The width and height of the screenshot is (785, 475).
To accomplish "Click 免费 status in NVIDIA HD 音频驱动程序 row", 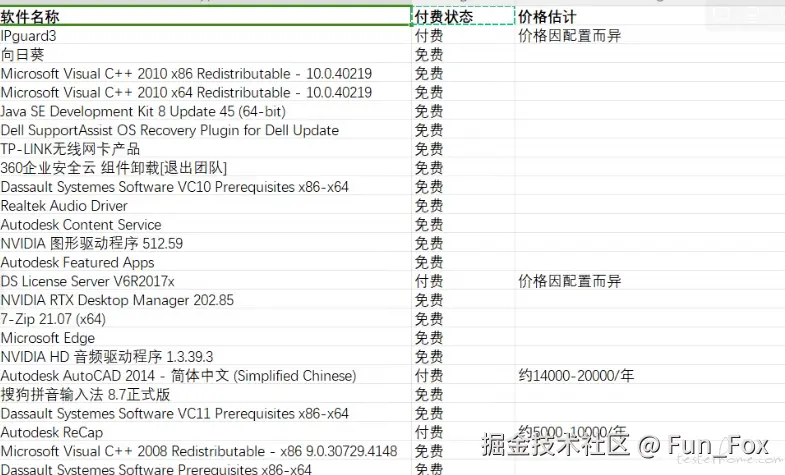I will click(x=463, y=357).
